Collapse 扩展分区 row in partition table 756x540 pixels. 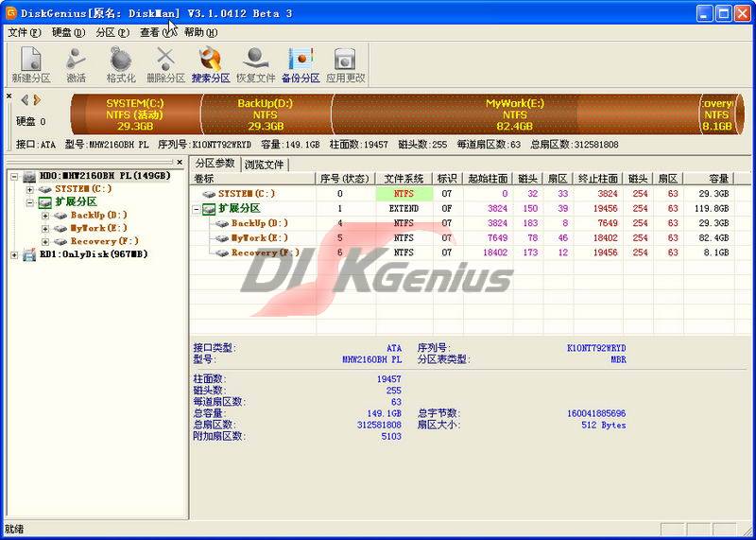click(x=197, y=209)
